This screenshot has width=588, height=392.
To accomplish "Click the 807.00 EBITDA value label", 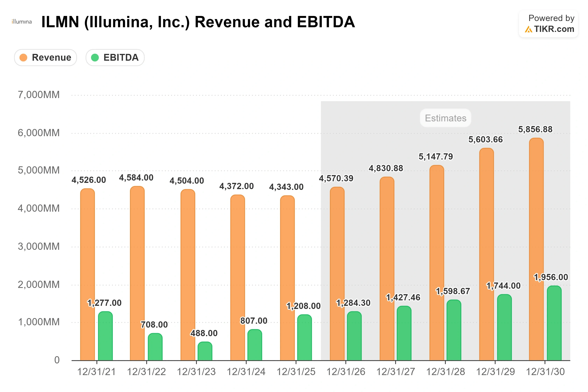I will point(254,321).
